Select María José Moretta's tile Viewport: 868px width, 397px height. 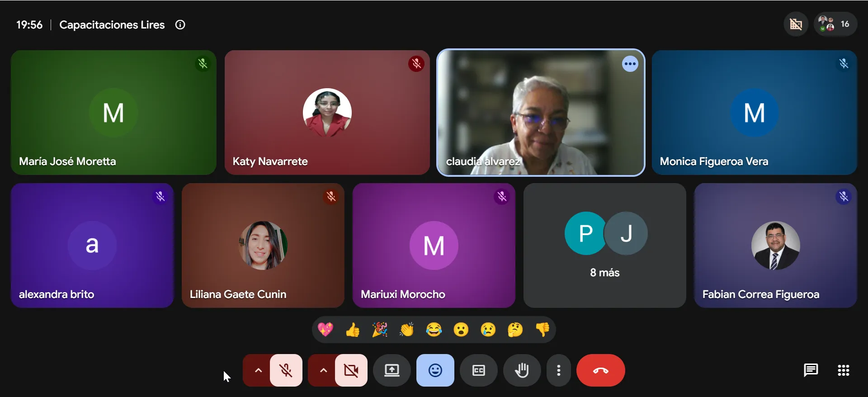point(113,113)
